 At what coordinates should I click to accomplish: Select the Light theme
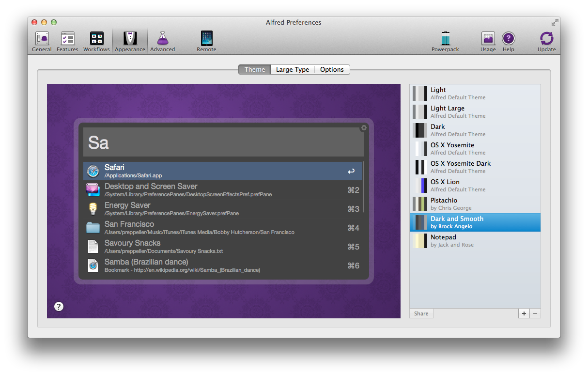[x=475, y=94]
